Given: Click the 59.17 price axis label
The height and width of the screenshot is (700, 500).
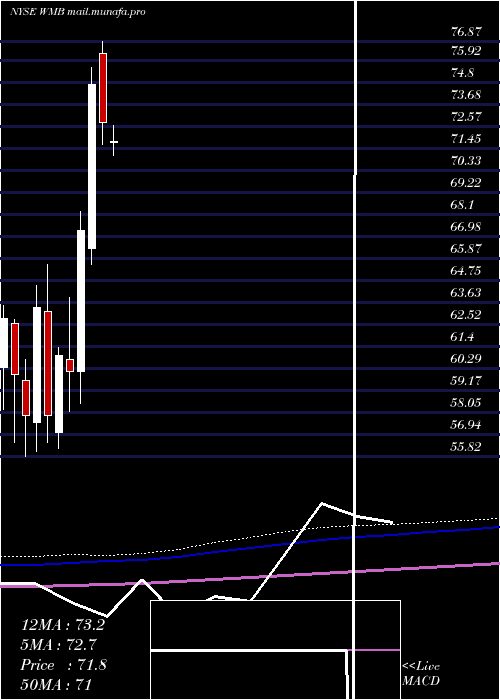Looking at the screenshot, I should 466,381.
